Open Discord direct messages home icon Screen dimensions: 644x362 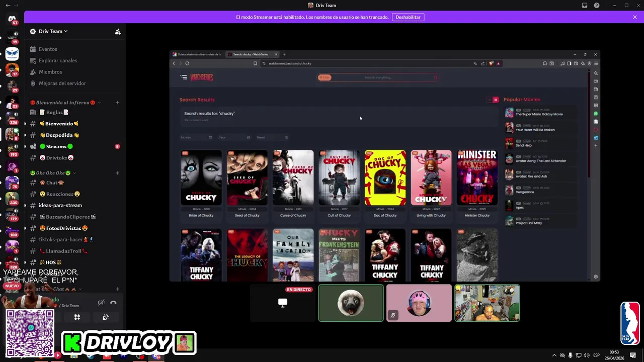12,19
